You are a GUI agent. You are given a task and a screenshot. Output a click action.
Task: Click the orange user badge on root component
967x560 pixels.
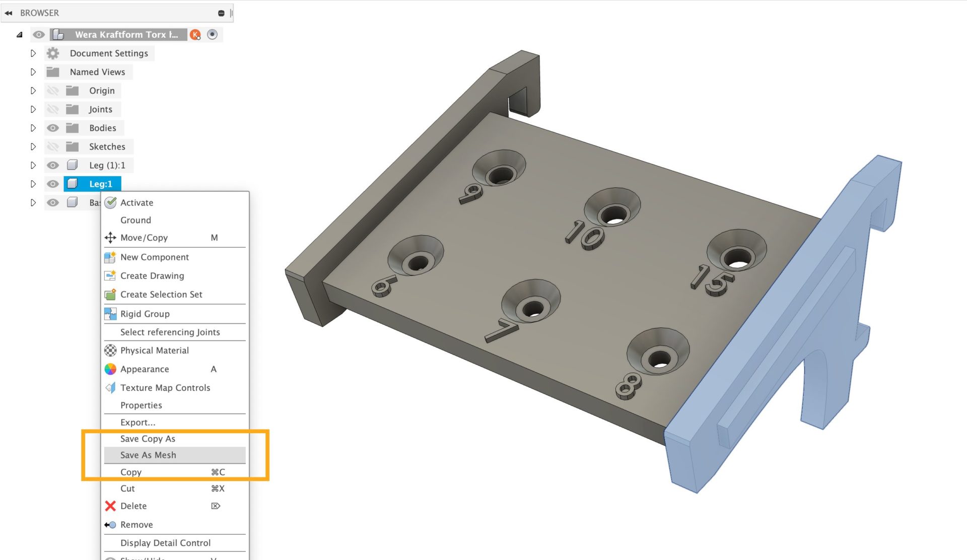click(x=195, y=35)
